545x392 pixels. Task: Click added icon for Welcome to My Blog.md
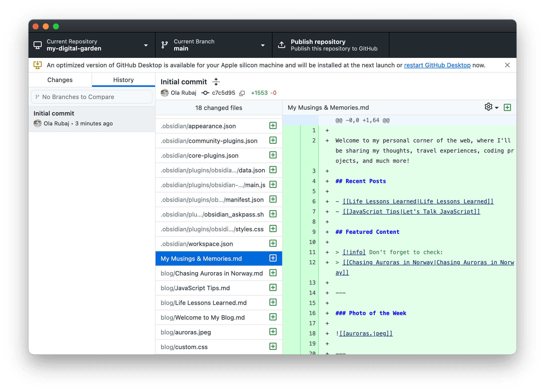[273, 317]
